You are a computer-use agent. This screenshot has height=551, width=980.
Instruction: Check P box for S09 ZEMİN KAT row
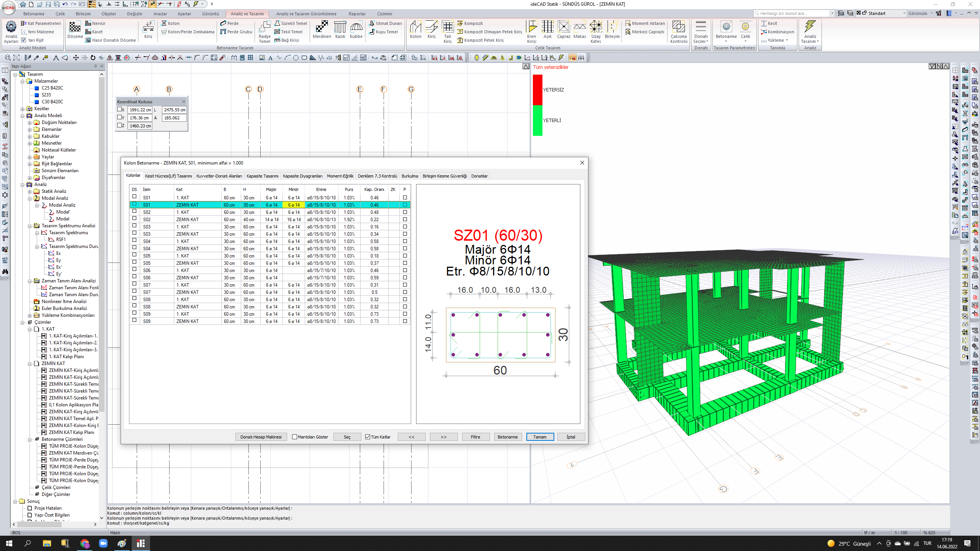pyautogui.click(x=405, y=321)
